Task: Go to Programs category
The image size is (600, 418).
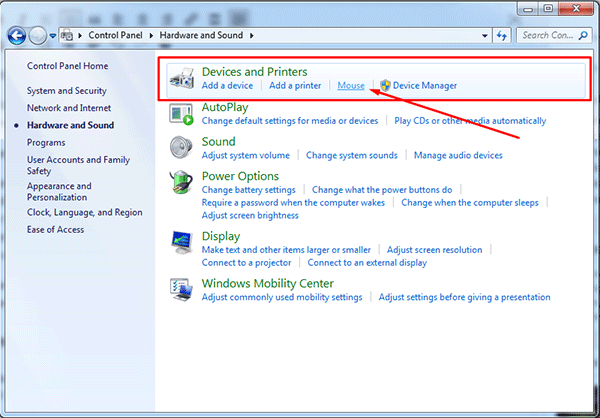Action: [46, 142]
